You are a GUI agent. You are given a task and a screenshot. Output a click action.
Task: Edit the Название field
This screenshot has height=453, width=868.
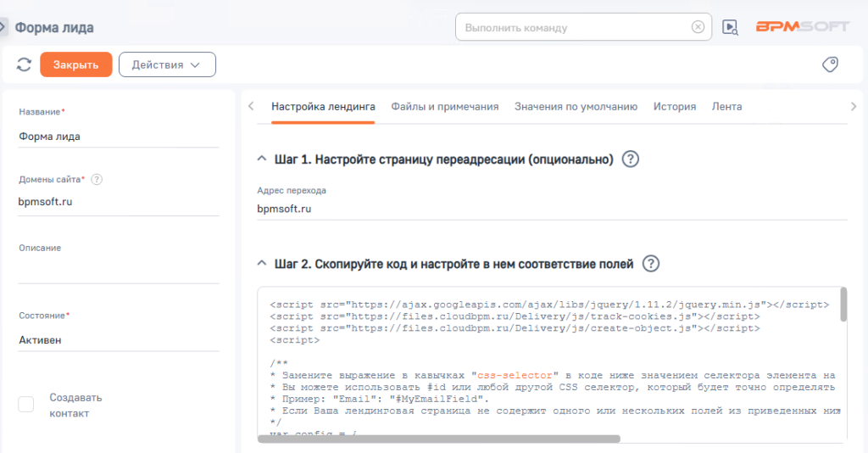(x=119, y=137)
